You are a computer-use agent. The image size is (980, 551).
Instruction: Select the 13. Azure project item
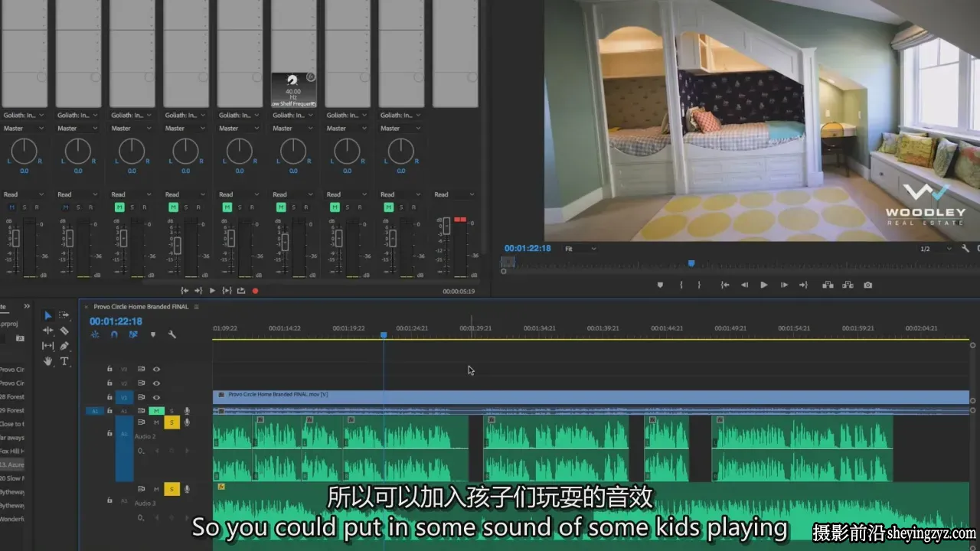pyautogui.click(x=12, y=465)
